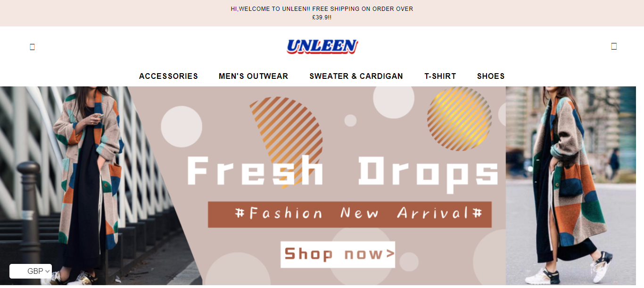Open the GBP currency dropdown
Viewport: 644px width, 288px height.
pos(31,271)
